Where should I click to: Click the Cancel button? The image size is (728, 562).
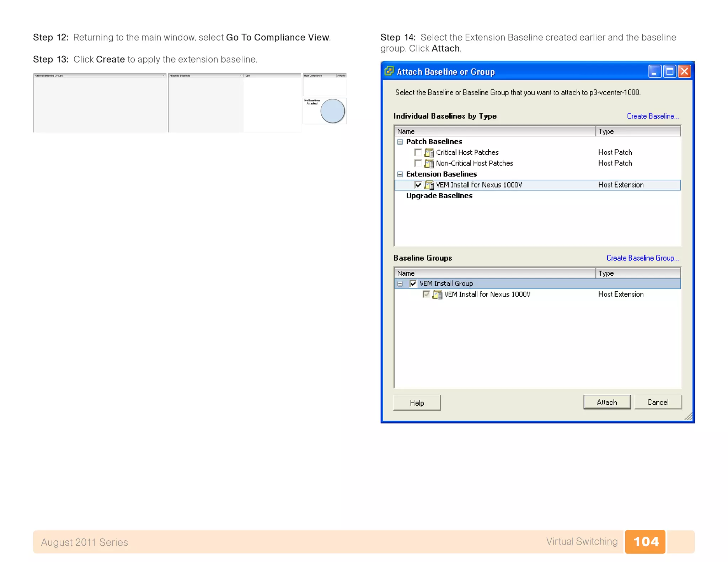(x=658, y=402)
